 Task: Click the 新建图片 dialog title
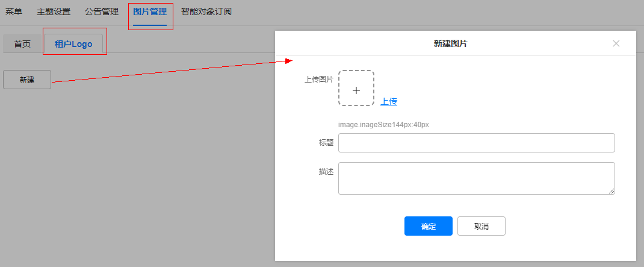coord(451,43)
